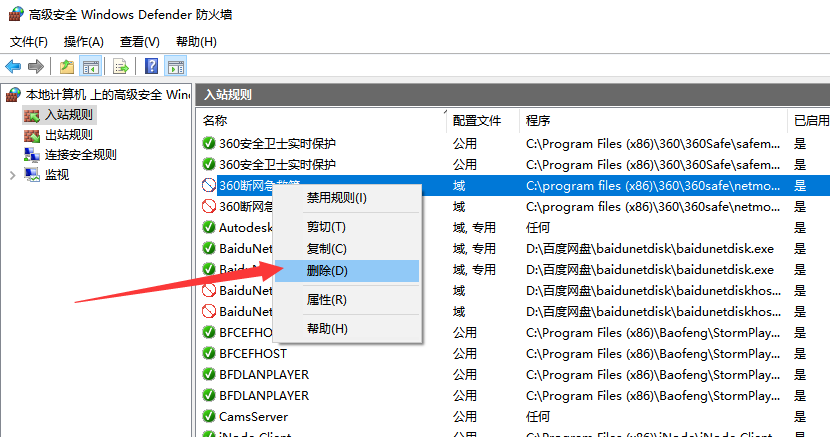Select the 连接安全规则 tree item
The height and width of the screenshot is (437, 830).
point(80,155)
